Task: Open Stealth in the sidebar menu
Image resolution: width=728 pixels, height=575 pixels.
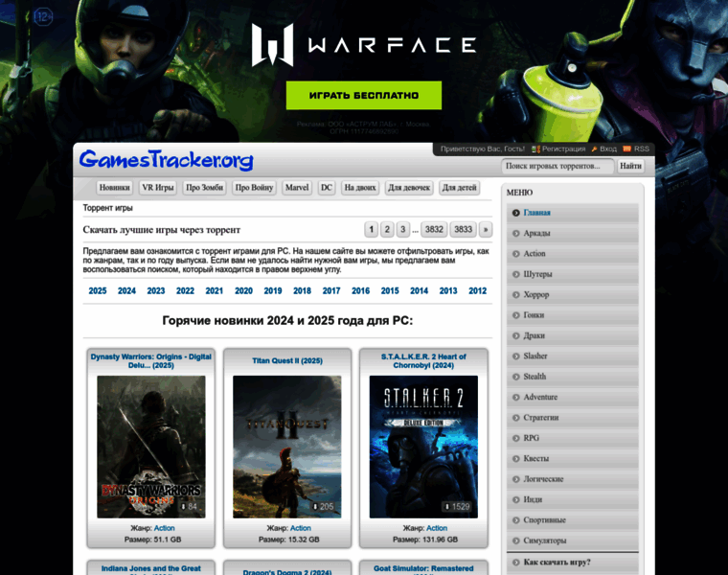Action: click(x=573, y=377)
